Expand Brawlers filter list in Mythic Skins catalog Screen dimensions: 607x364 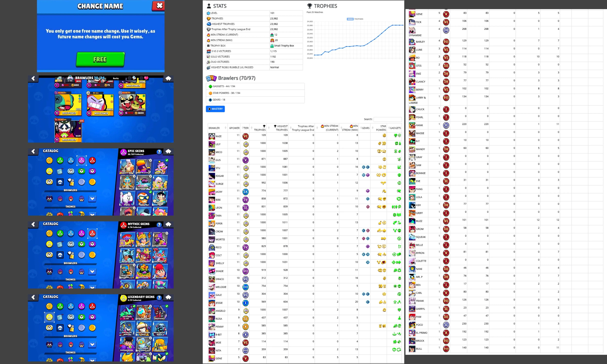92,272
